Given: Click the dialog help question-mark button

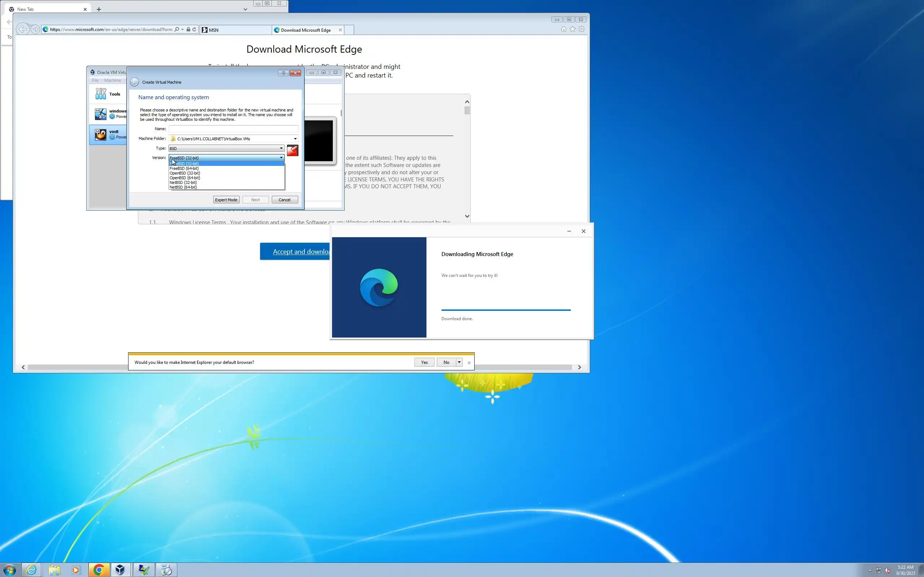Looking at the screenshot, I should [283, 73].
